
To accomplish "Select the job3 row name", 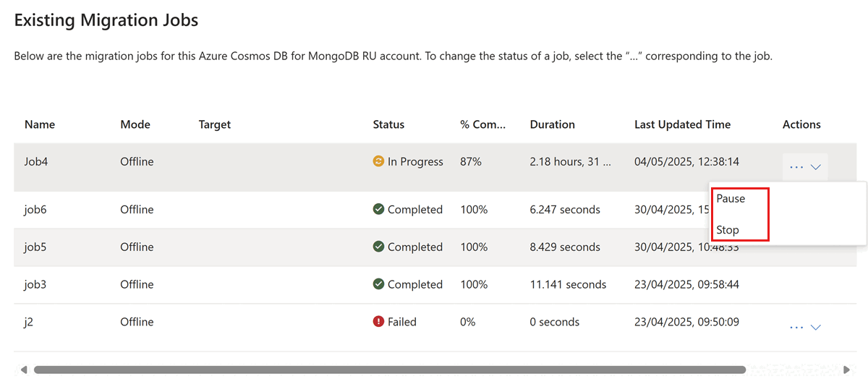I will pos(35,284).
